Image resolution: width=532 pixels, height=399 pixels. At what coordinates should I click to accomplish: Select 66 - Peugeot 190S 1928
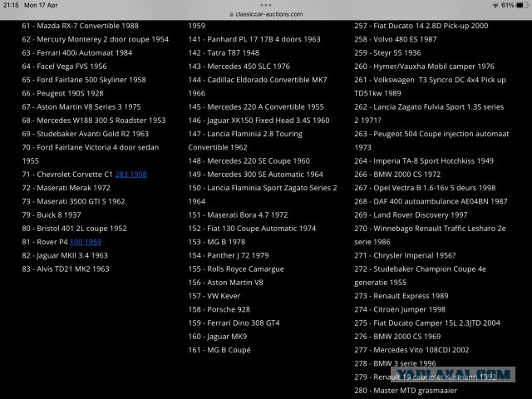[x=63, y=93]
